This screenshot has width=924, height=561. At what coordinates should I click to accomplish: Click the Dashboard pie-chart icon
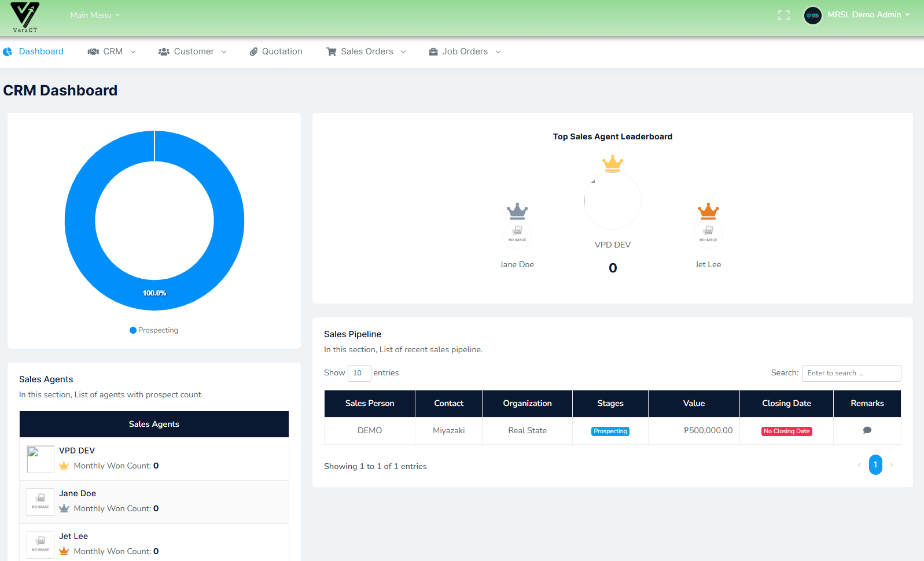tap(8, 51)
